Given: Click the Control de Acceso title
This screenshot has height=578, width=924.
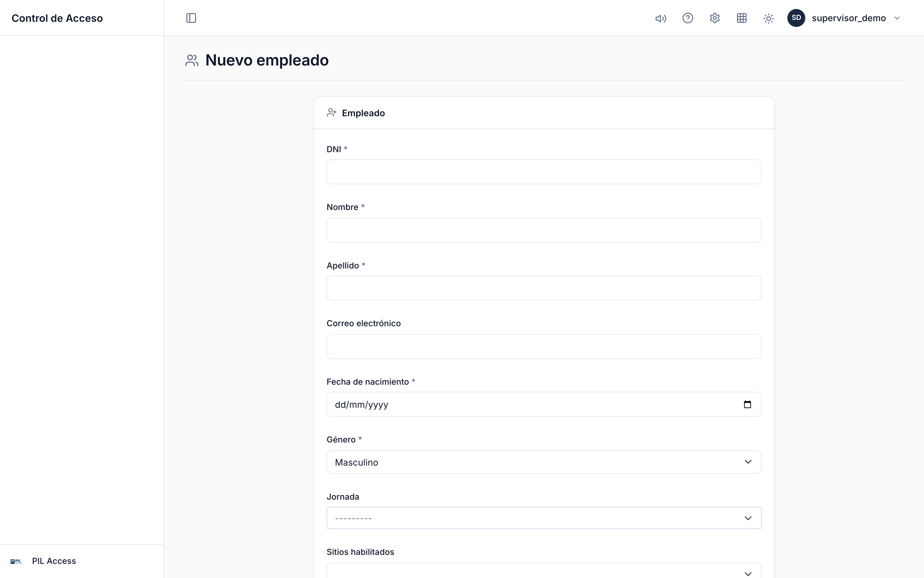Looking at the screenshot, I should [57, 18].
